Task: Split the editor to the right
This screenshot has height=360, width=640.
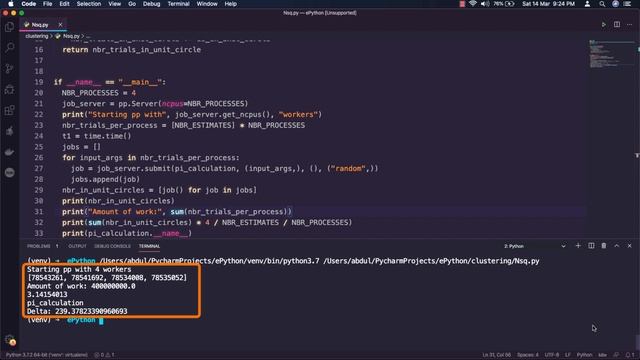Action: [x=617, y=25]
